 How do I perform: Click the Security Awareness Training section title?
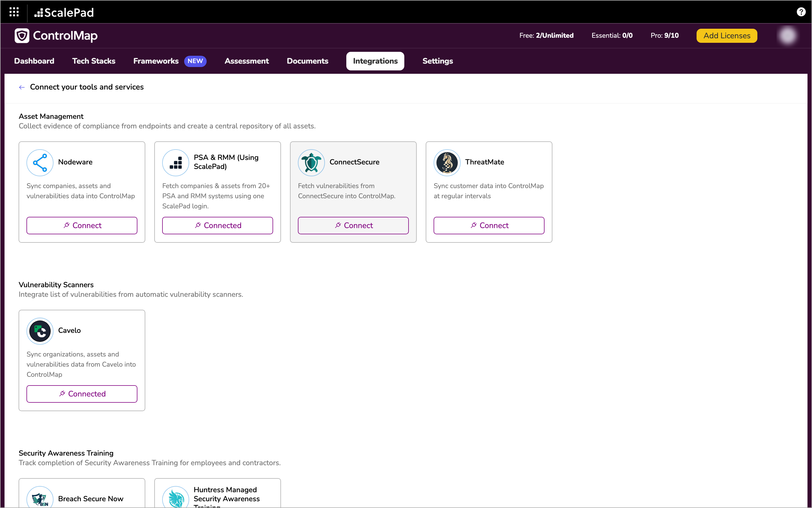(66, 453)
